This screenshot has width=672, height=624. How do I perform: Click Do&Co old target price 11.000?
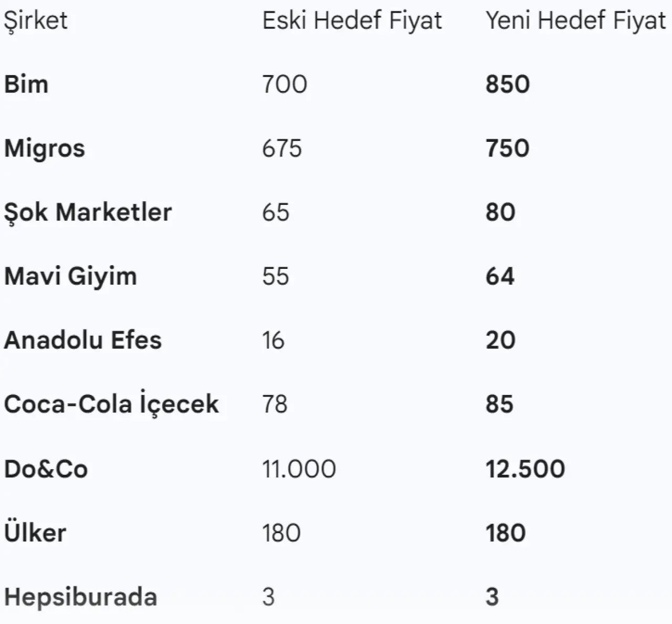point(299,469)
